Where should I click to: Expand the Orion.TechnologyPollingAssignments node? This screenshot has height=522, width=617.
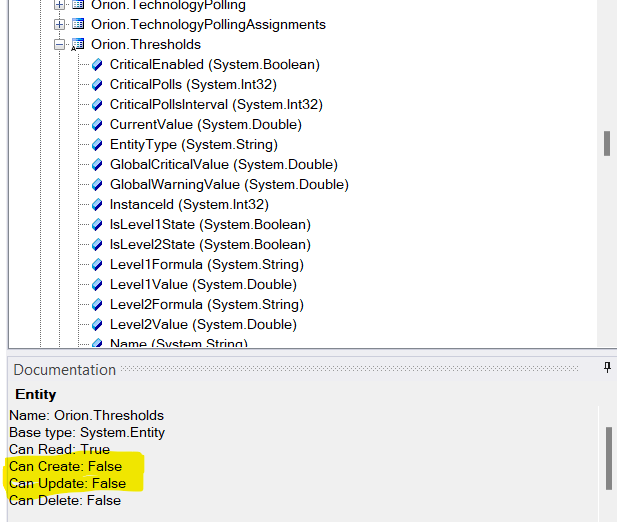coord(59,24)
